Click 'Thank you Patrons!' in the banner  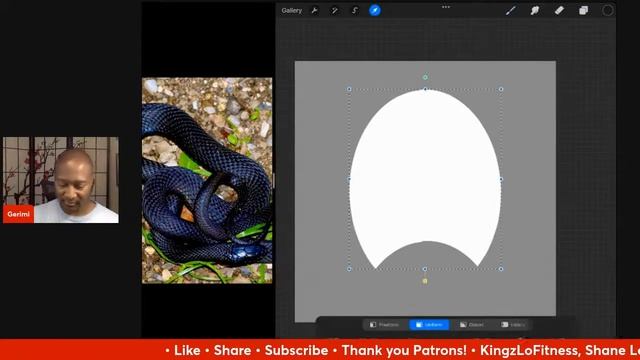(404, 350)
